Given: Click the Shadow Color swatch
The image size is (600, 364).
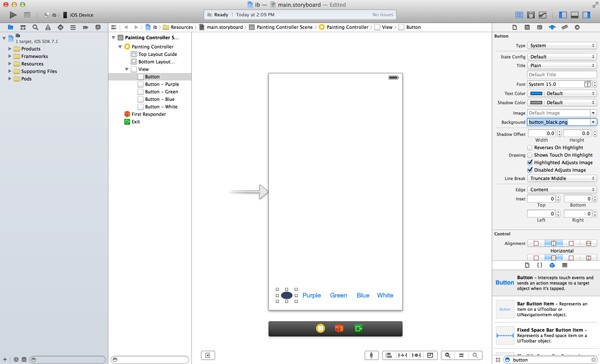Looking at the screenshot, I should coord(536,103).
